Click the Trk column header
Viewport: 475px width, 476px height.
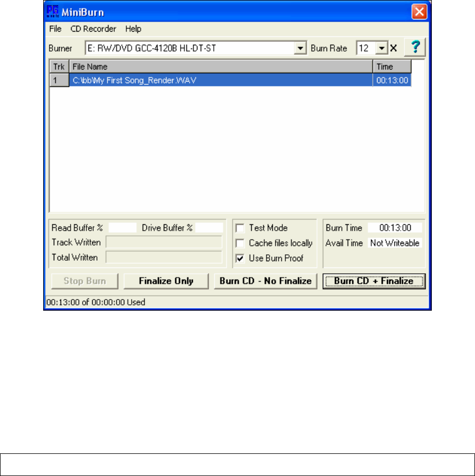(59, 66)
